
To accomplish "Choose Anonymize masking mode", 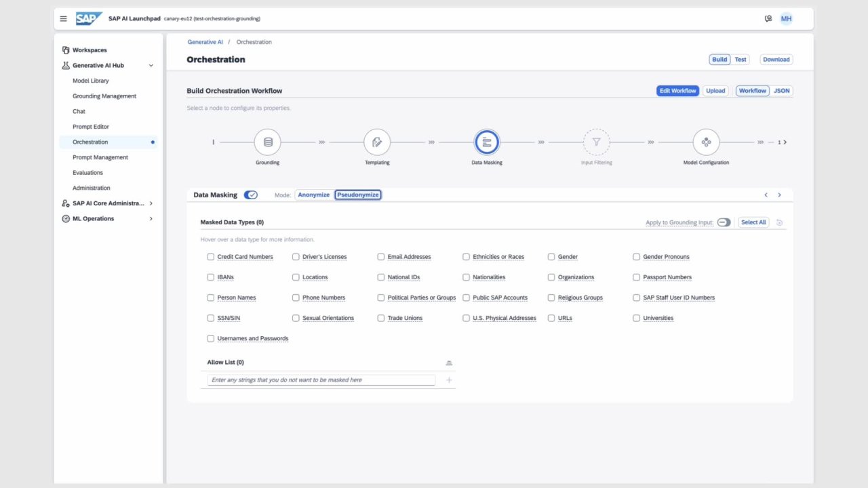I will click(314, 195).
